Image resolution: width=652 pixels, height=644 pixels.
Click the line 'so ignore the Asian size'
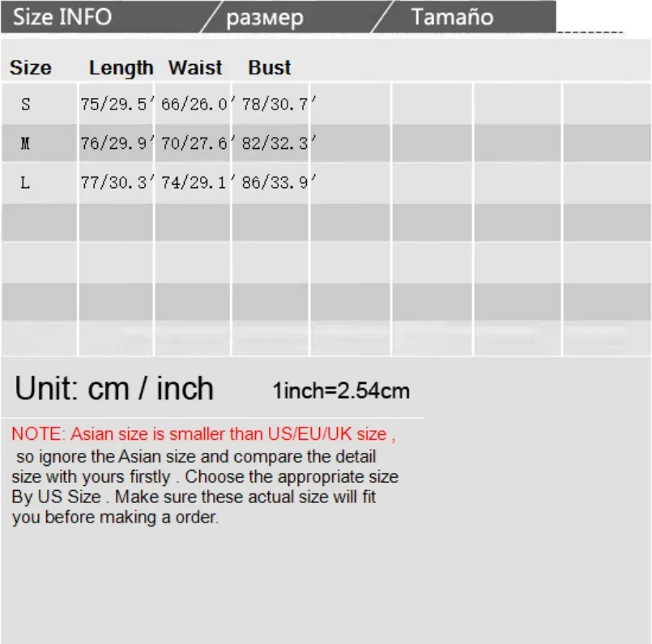(x=196, y=457)
